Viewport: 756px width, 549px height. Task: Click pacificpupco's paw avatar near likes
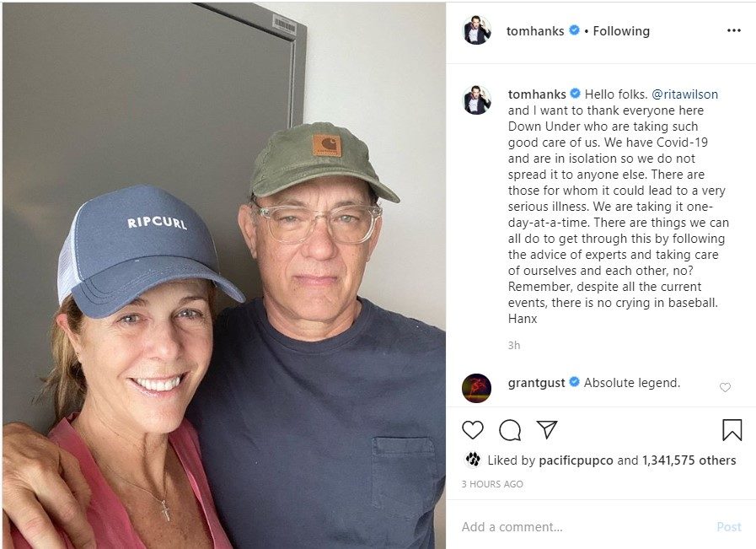[x=473, y=460]
